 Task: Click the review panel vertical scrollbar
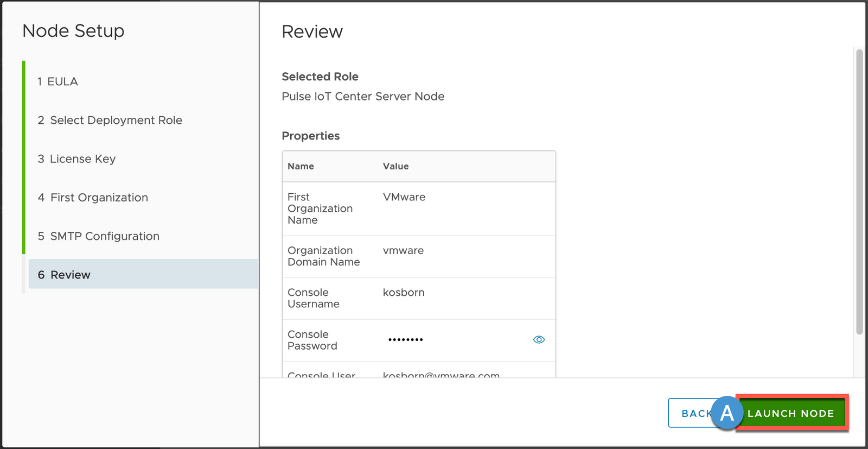coord(859,190)
